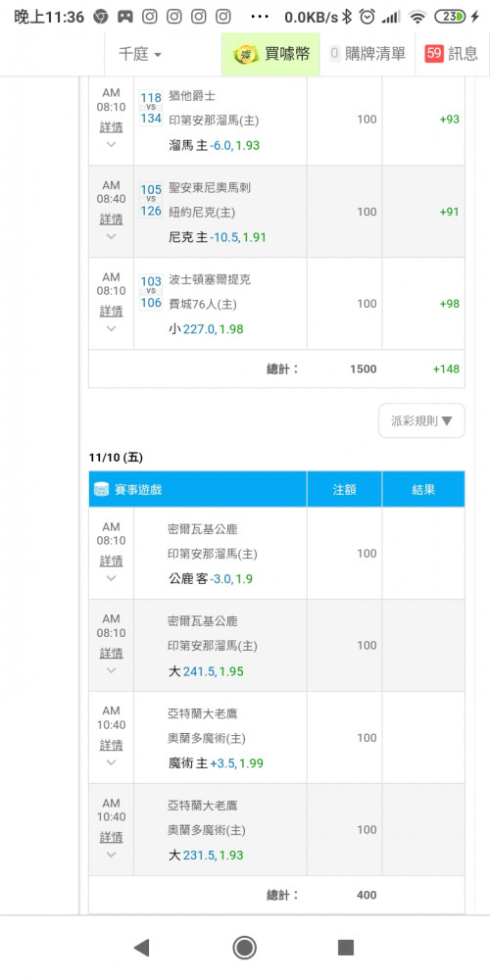
Task: Click the 118 vs 134 score box
Action: tap(151, 108)
